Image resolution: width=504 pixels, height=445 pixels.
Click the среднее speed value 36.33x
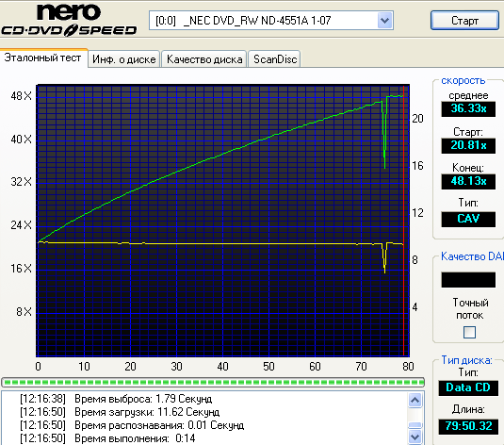pyautogui.click(x=468, y=108)
